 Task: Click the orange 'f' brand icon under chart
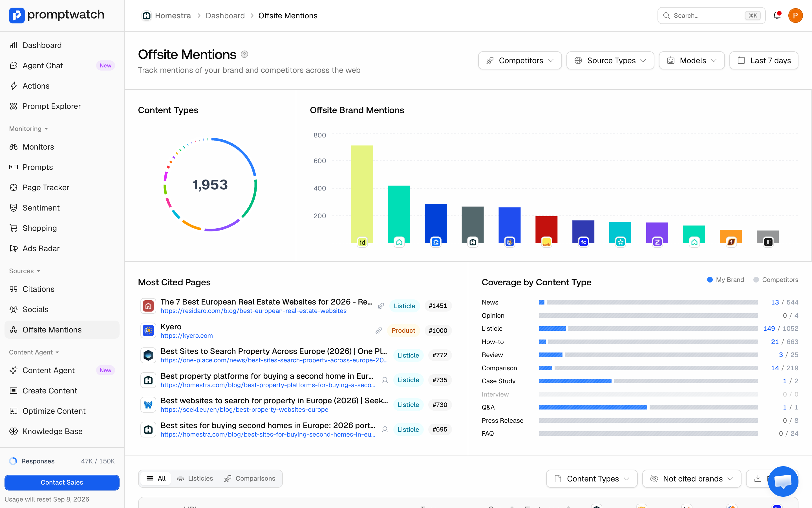click(x=731, y=242)
